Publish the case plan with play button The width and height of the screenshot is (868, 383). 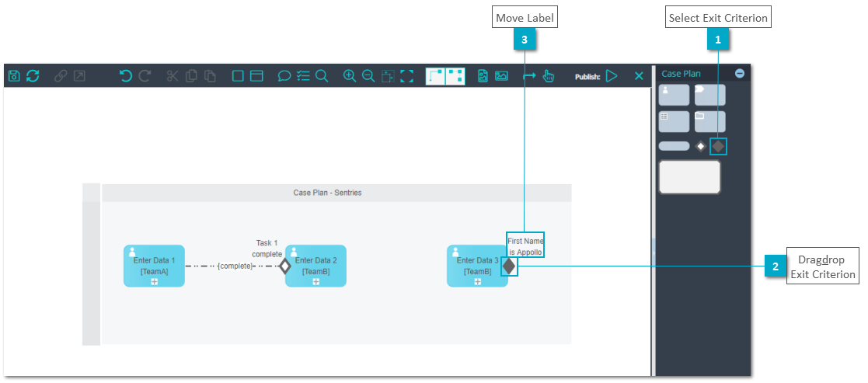(611, 76)
